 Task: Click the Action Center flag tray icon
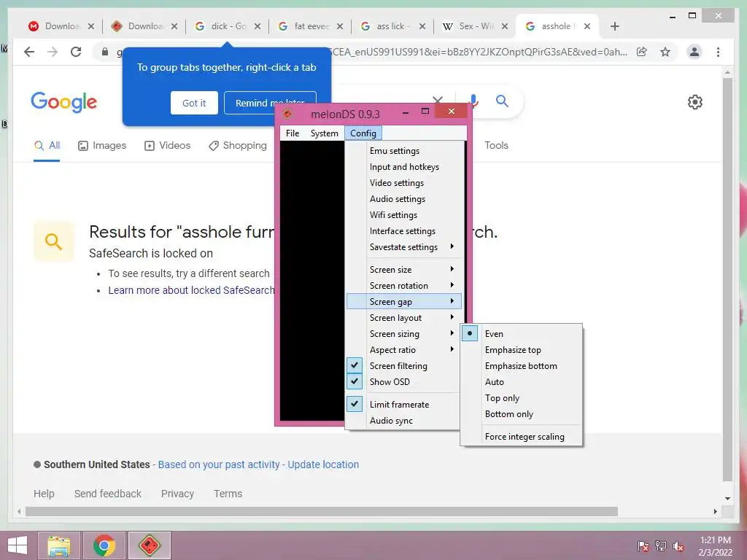tap(643, 545)
